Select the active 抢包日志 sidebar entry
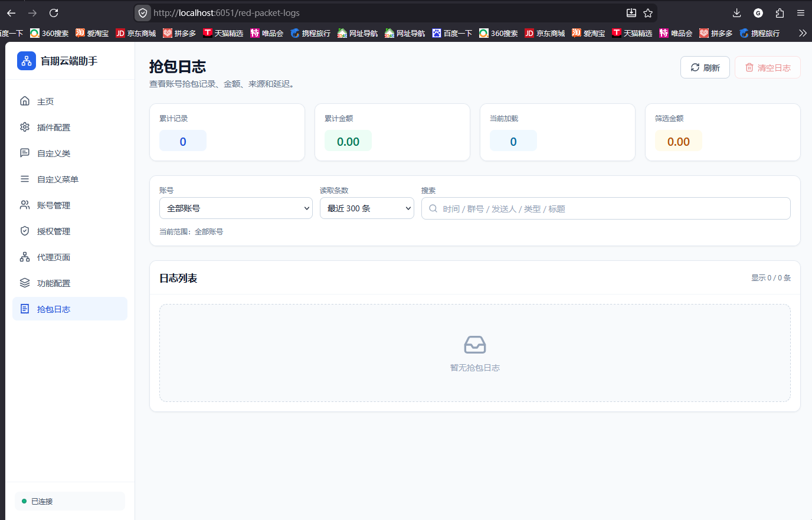The image size is (812, 520). pos(70,309)
